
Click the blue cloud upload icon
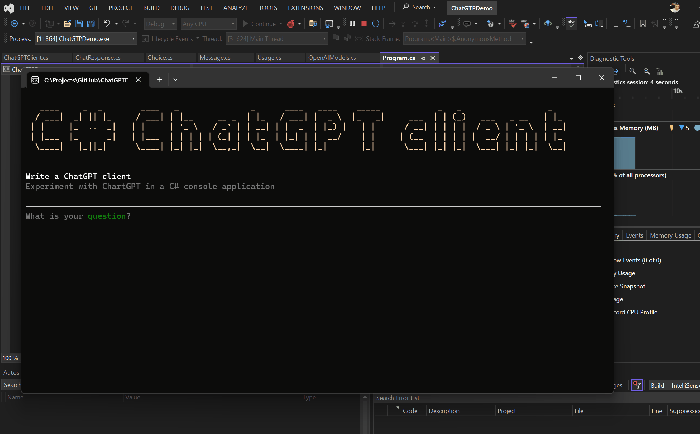pos(548,24)
